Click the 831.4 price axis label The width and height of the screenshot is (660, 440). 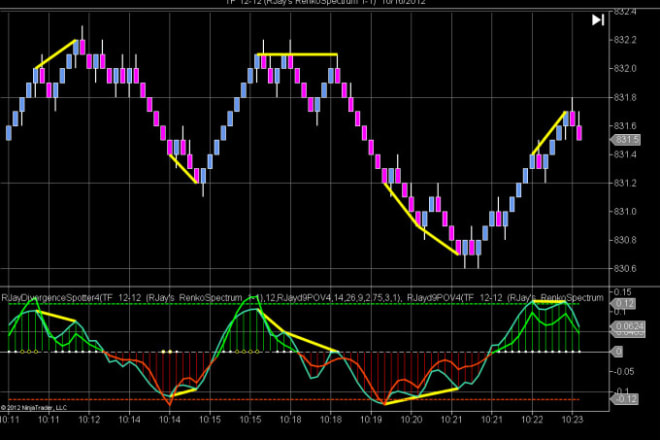625,155
